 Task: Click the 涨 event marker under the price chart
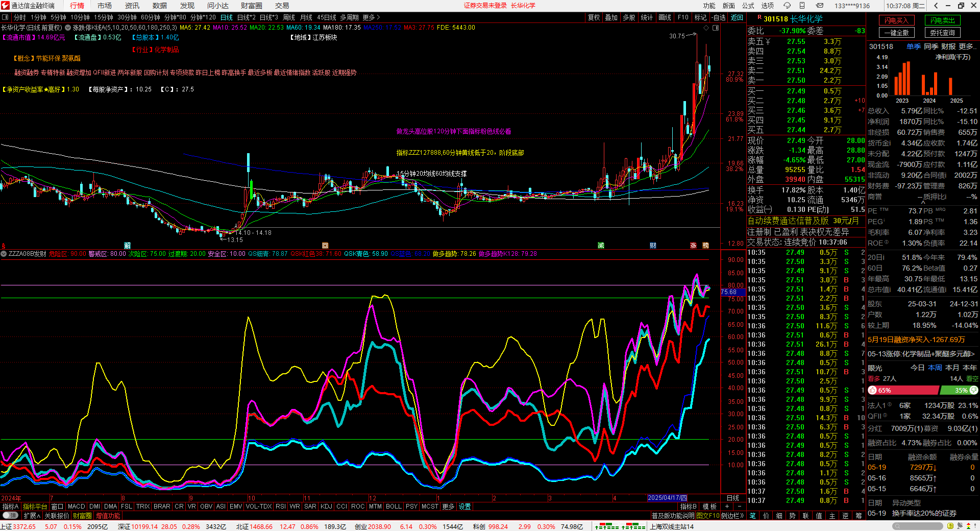click(x=693, y=246)
